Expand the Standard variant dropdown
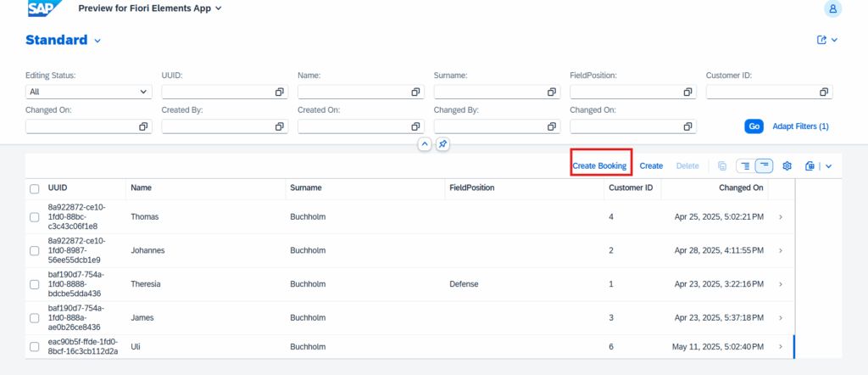The image size is (868, 375). (97, 41)
